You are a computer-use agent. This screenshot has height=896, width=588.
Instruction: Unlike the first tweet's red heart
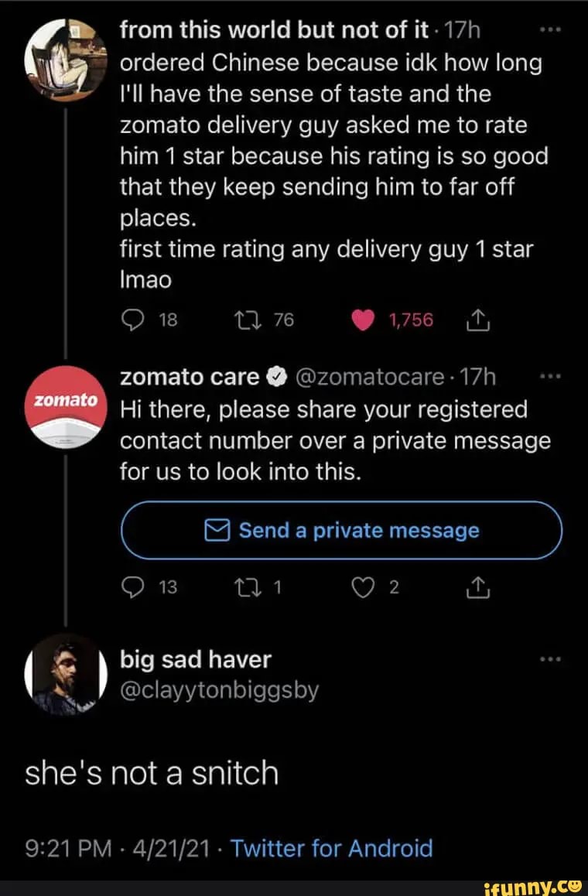(x=362, y=319)
